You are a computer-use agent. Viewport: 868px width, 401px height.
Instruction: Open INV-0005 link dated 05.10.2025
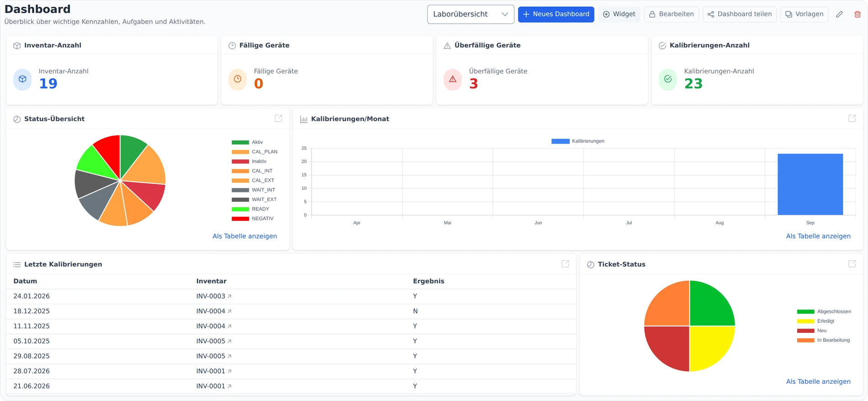tap(214, 342)
